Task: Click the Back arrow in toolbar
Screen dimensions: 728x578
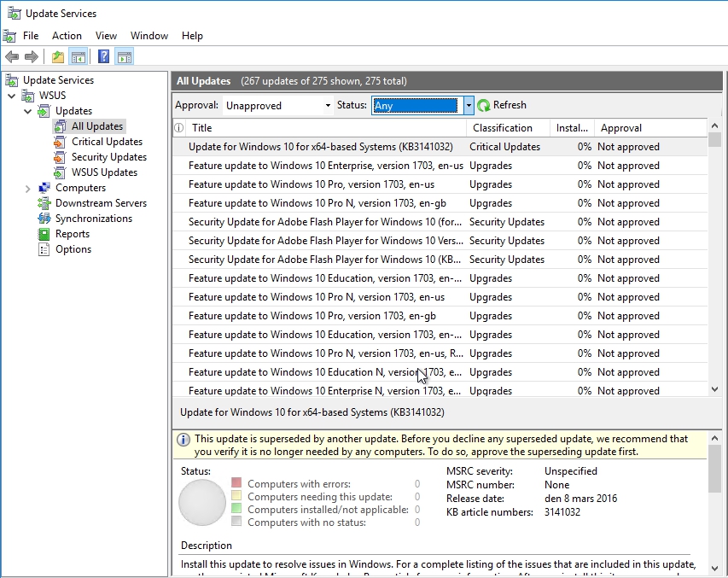Action: (x=12, y=57)
